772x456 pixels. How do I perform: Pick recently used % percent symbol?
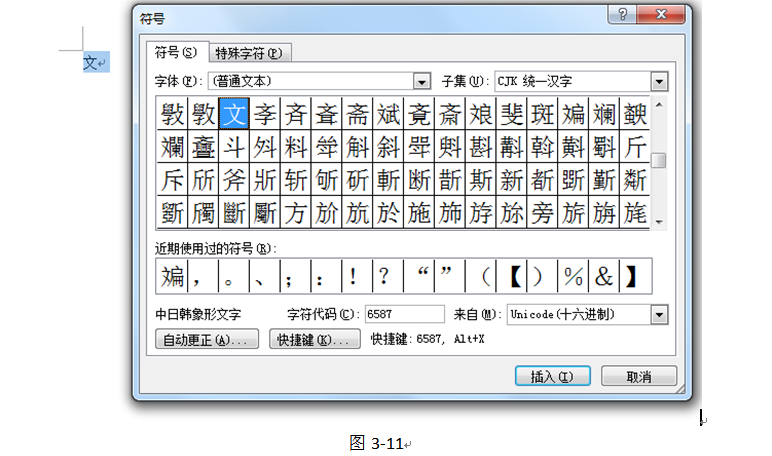pyautogui.click(x=573, y=276)
